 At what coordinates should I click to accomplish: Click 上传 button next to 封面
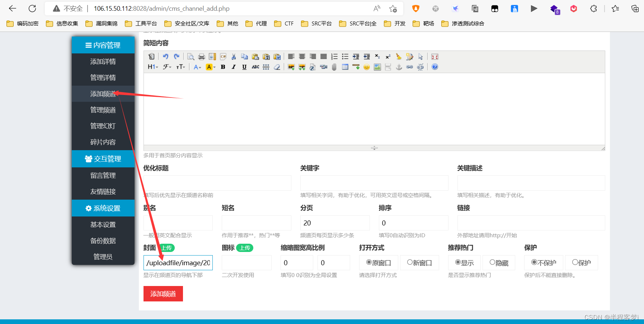(x=166, y=248)
